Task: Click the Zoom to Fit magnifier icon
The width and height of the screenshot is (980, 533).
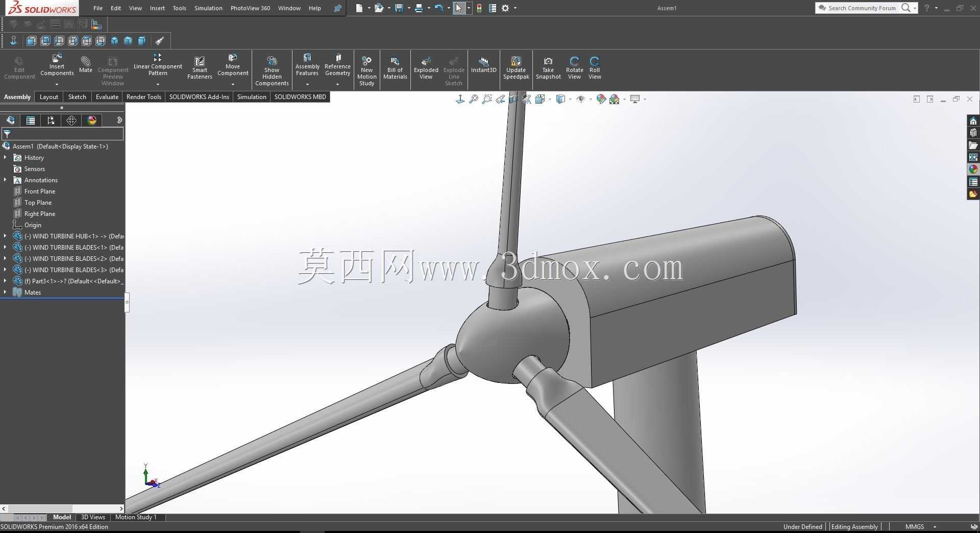Action: point(474,99)
